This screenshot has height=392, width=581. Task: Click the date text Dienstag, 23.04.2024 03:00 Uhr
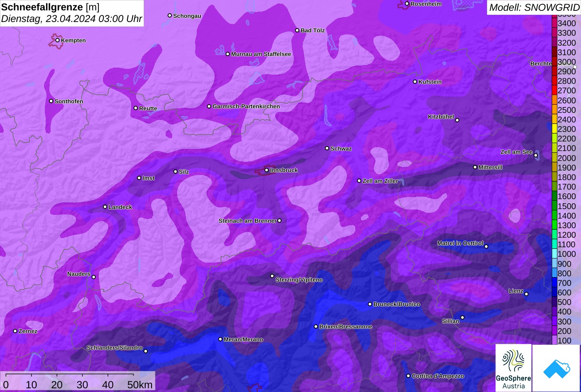[x=72, y=19]
